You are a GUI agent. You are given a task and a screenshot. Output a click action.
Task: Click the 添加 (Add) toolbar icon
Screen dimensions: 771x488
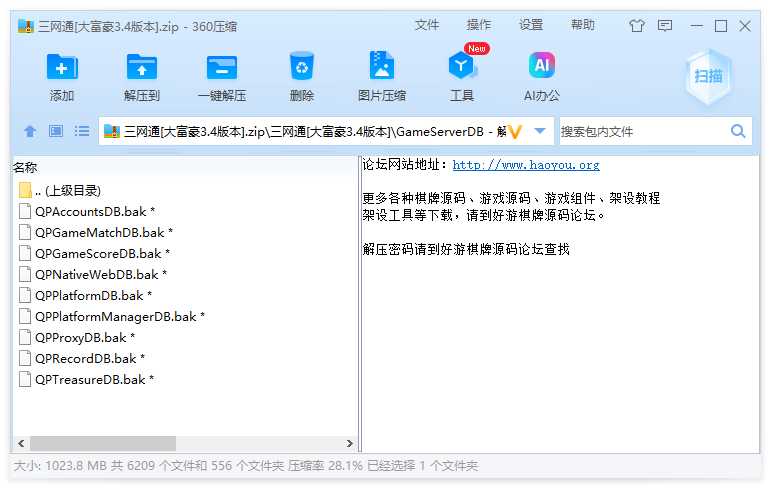[62, 66]
